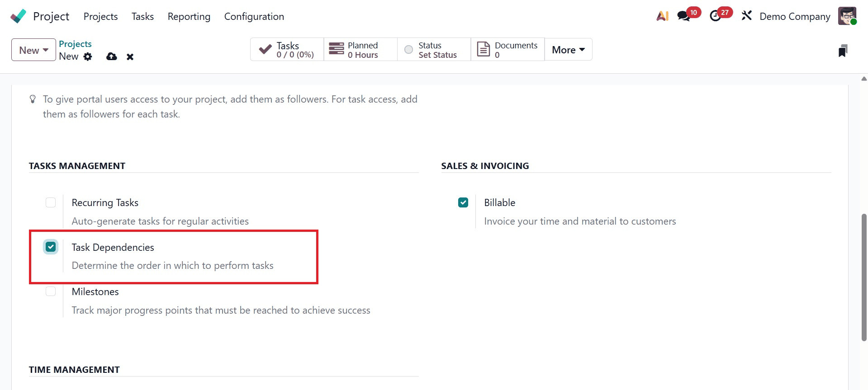Screen dimensions: 868x390
Task: Click the Milestones label
Action: pyautogui.click(x=95, y=292)
